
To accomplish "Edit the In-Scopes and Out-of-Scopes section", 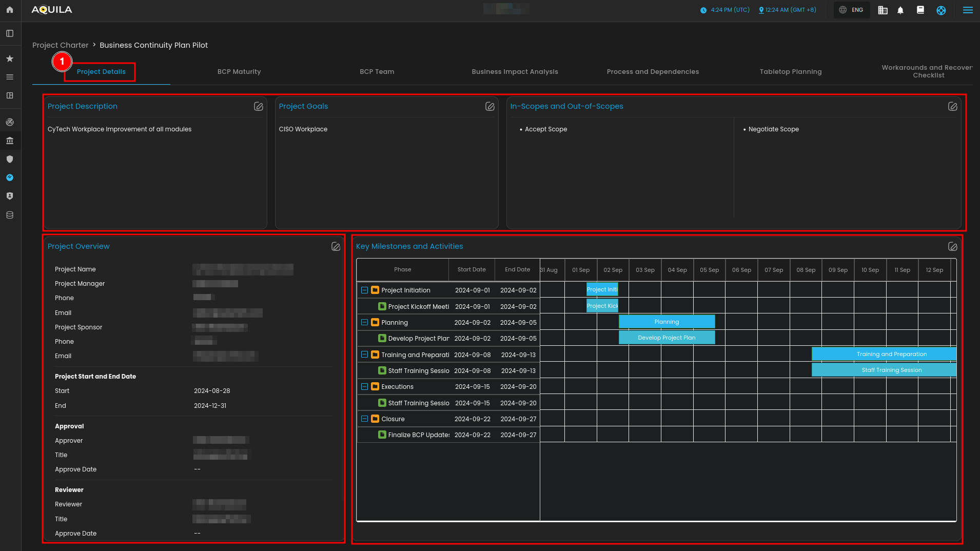I will [x=953, y=106].
